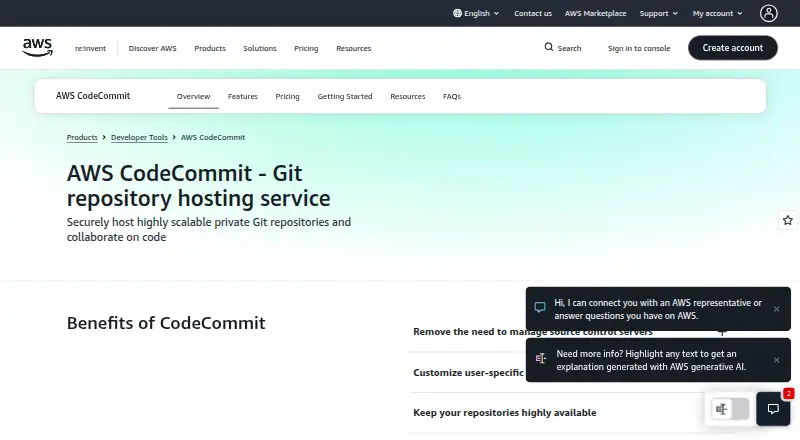Viewport: 800px width, 440px height.
Task: Bookmark page with the star icon
Action: pos(787,220)
